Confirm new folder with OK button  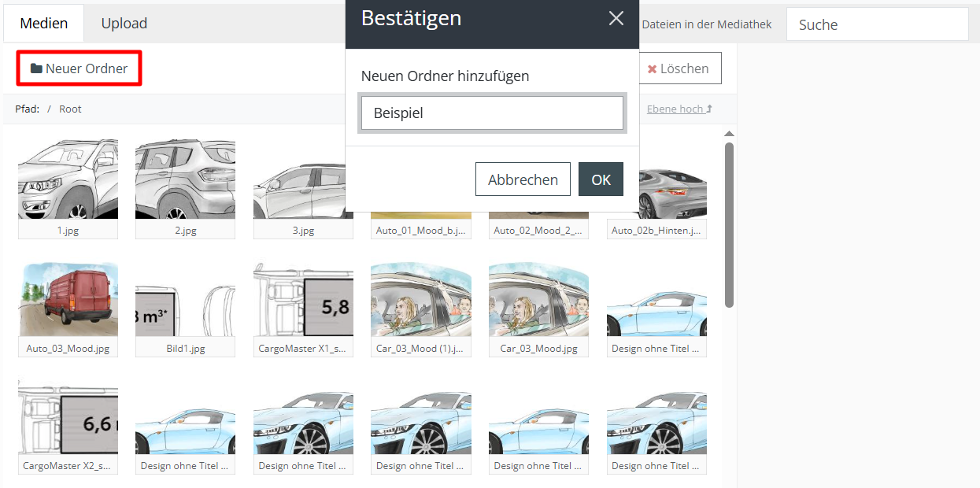[601, 179]
